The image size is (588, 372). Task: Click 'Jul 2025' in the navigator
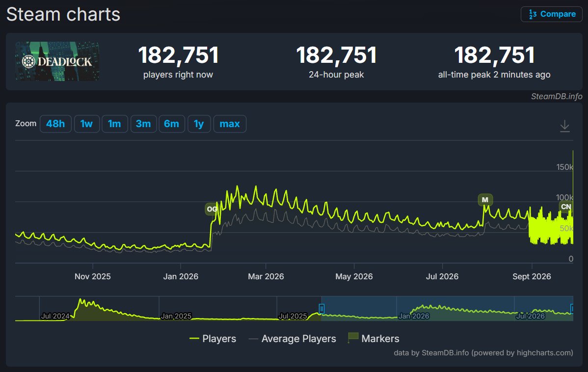[293, 316]
